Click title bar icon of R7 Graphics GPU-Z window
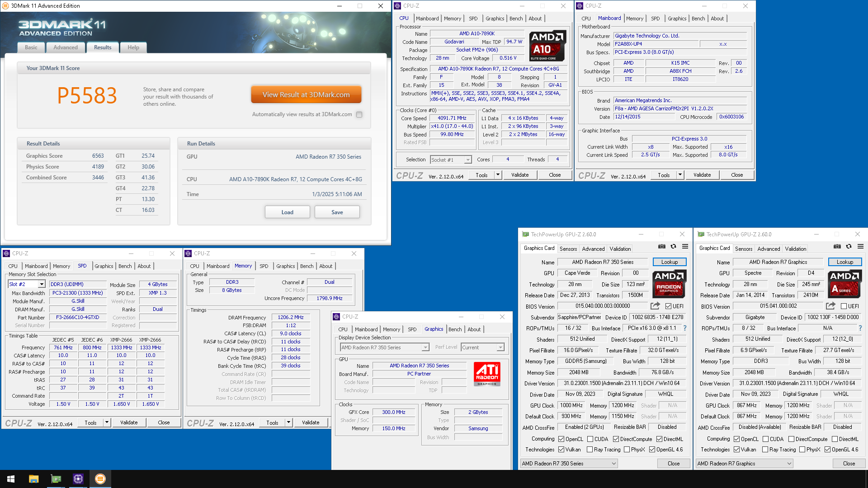This screenshot has height=488, width=868. click(701, 234)
